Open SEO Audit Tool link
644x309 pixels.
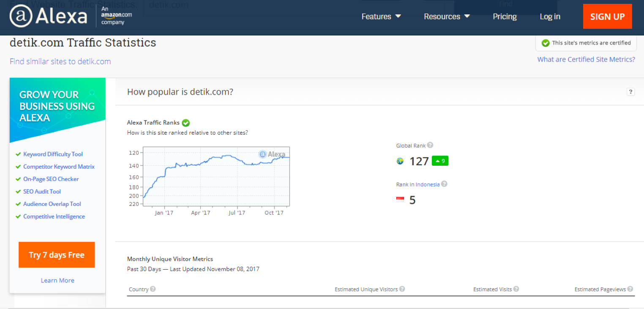coord(42,191)
